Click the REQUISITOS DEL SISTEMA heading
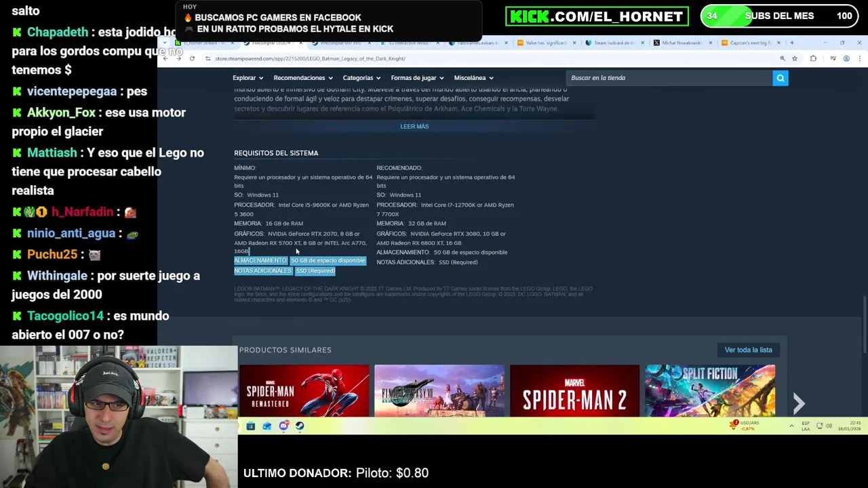This screenshot has width=868, height=488. tap(276, 153)
